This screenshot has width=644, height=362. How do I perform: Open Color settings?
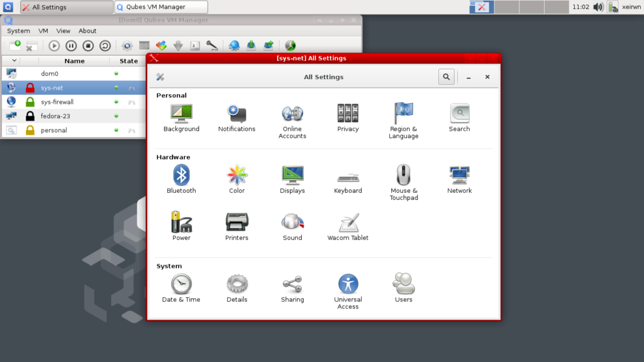pyautogui.click(x=236, y=179)
